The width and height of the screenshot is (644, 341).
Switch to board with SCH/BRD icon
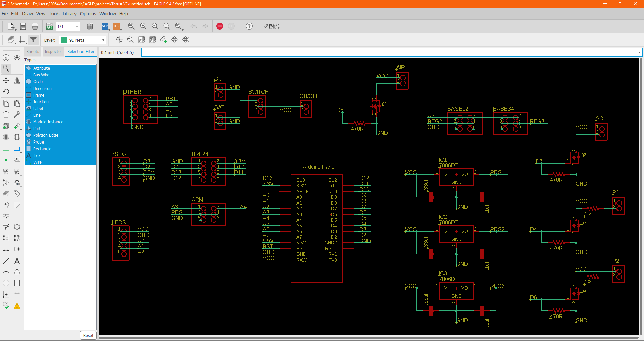coord(50,26)
